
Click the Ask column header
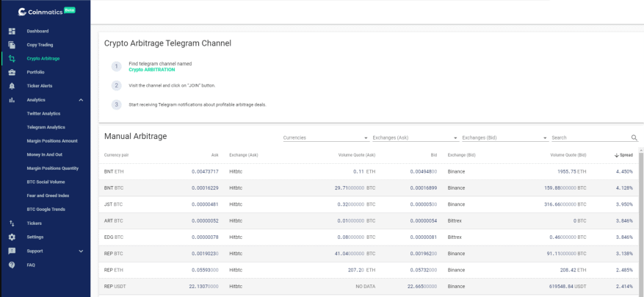point(215,155)
